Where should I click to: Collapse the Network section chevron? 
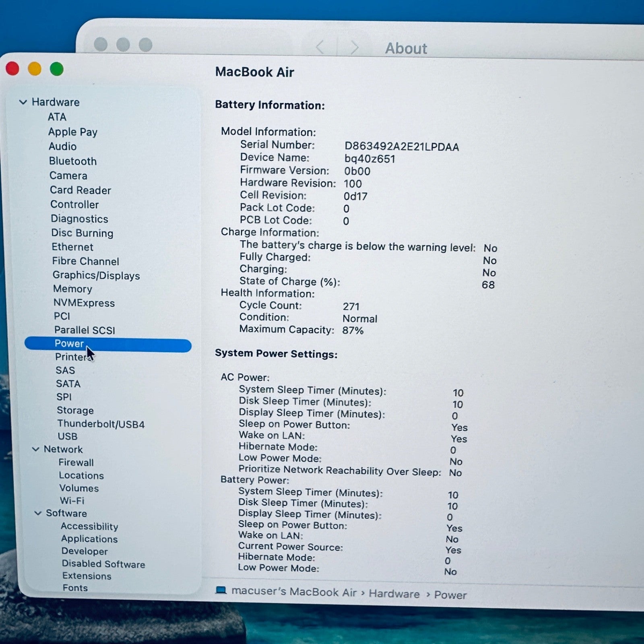point(35,449)
